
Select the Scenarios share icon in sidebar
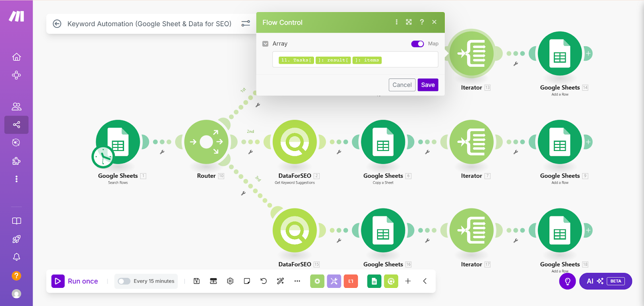(x=17, y=125)
